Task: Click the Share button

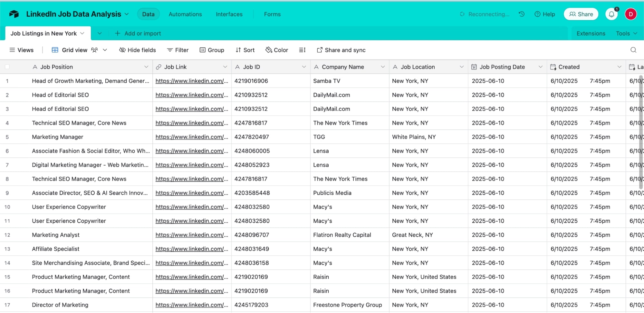Action: click(x=581, y=14)
